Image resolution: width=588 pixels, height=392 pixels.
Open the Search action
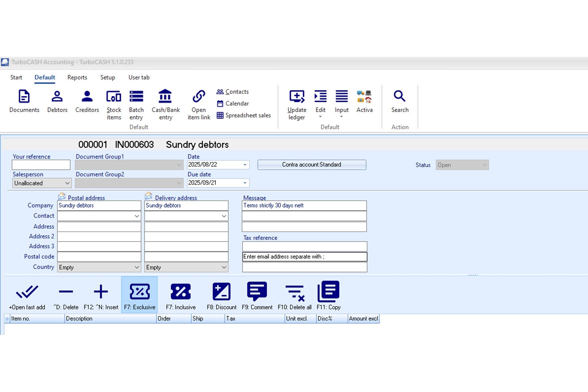click(x=400, y=101)
